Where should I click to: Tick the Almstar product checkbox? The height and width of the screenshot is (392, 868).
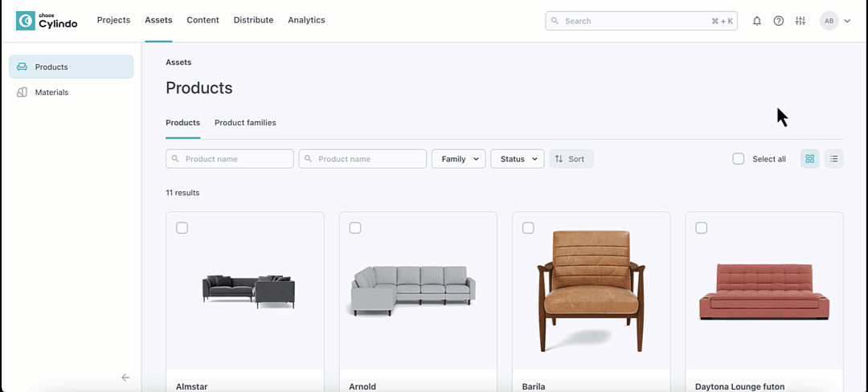coord(182,228)
